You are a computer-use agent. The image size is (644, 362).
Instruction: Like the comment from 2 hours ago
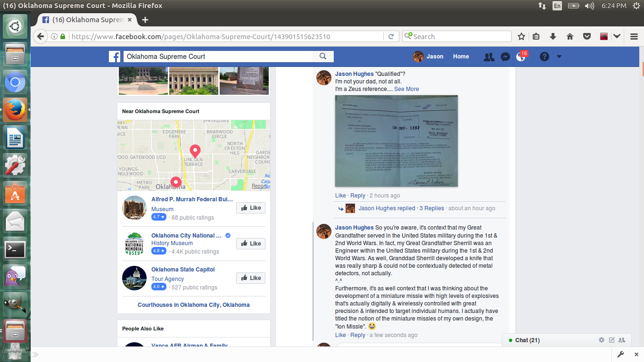point(340,196)
